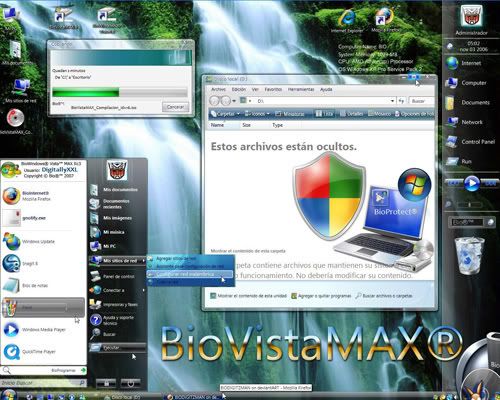Play media with the sidebar play button
The height and width of the screenshot is (400, 500).
point(472,183)
